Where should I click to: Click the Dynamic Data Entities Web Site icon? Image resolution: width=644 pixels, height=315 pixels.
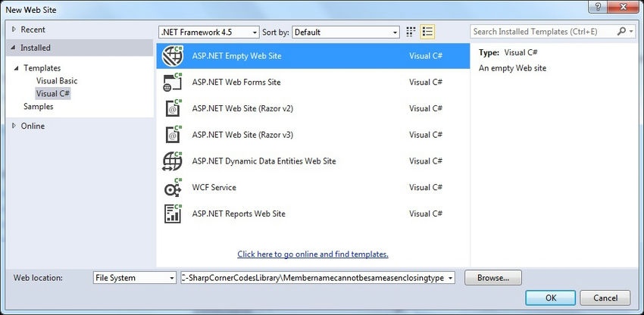173,161
